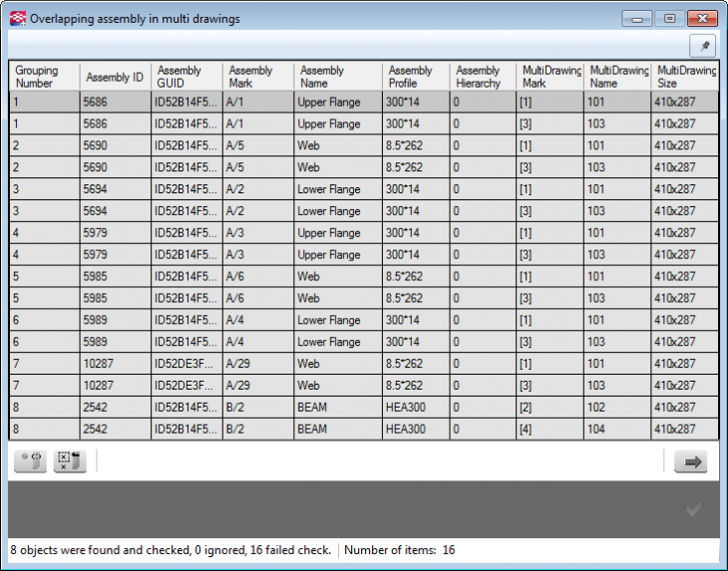
Task: Click A/6 mark in 5985 row with 101
Action: (x=258, y=276)
